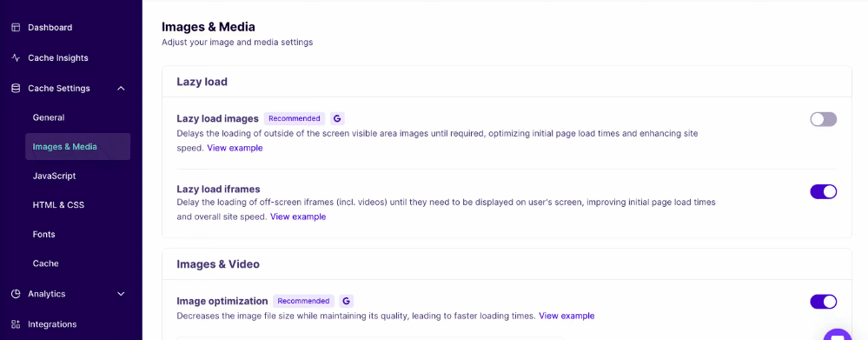Click the Google icon beside Lazy load images

pyautogui.click(x=337, y=118)
